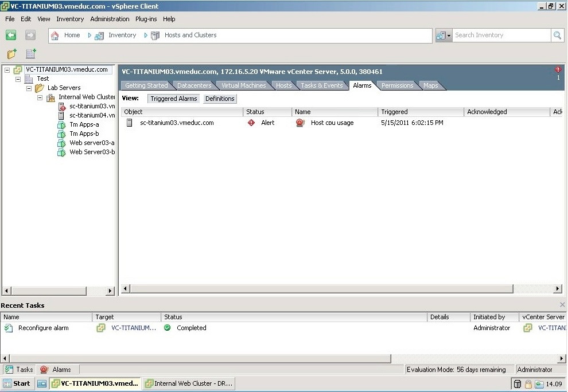Click the network system tray icon

click(x=539, y=384)
